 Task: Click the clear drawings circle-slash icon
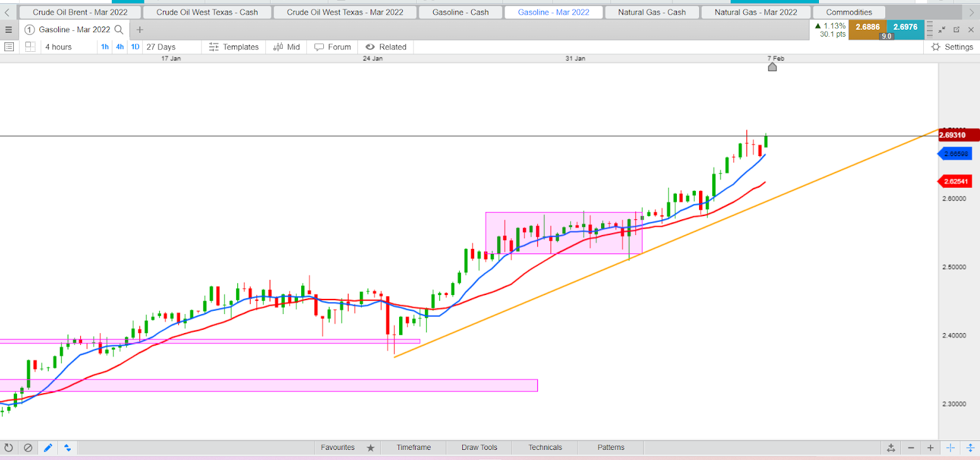(28, 448)
